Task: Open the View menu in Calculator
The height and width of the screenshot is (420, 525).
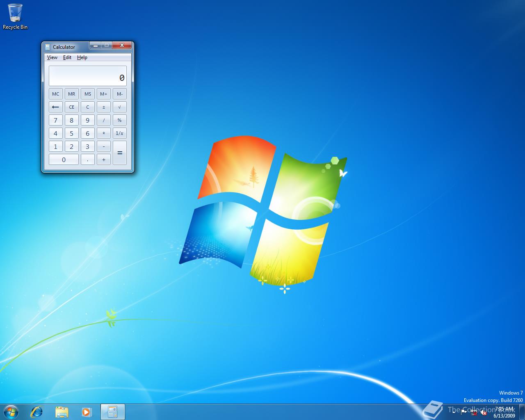Action: (52, 57)
